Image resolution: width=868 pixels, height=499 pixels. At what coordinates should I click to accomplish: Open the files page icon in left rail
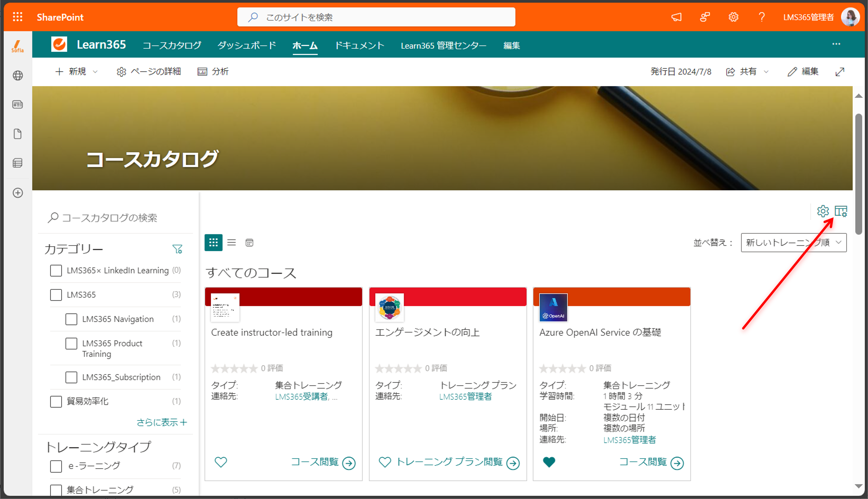(18, 134)
